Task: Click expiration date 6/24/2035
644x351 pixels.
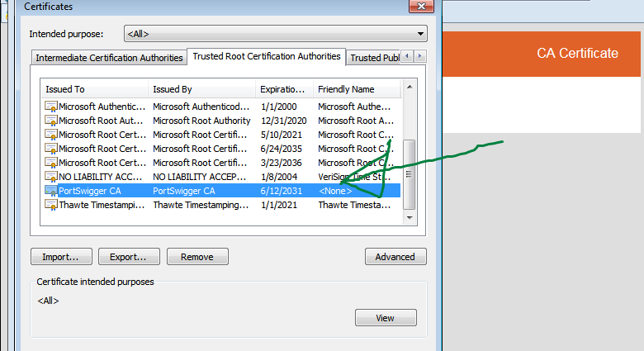Action: click(282, 149)
